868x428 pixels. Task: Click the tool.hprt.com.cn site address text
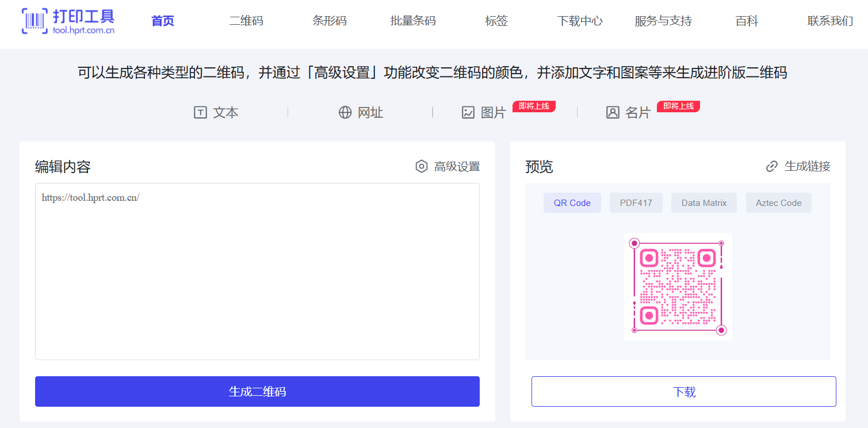(83, 30)
